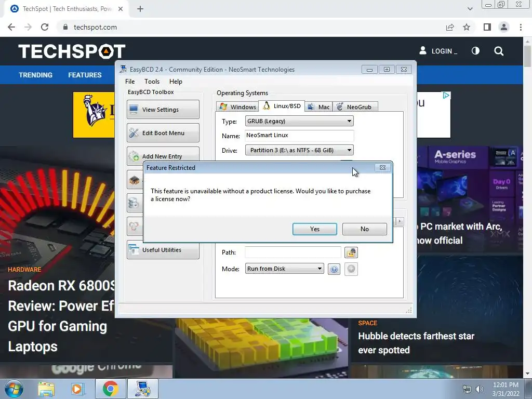Open Chrome tab search chevron
This screenshot has width=532, height=399.
470,9
